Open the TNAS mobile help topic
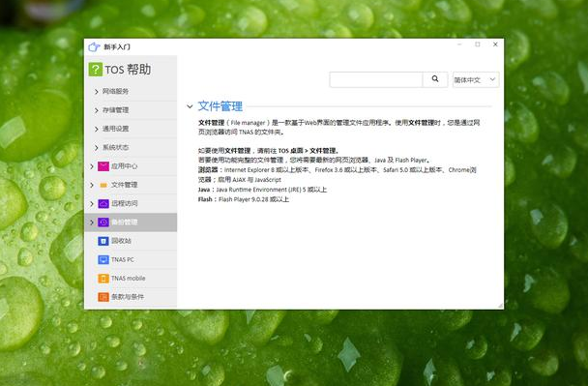This screenshot has width=588, height=386. (129, 279)
